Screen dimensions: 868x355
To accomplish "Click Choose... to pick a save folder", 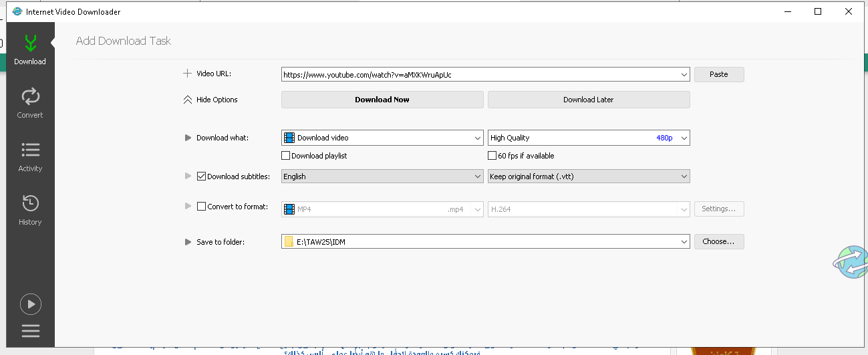I will [x=718, y=241].
